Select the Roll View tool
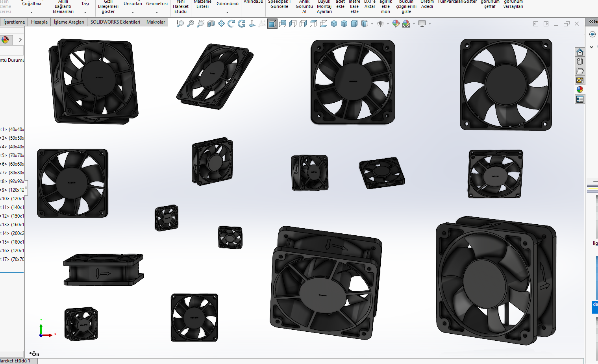This screenshot has height=364, width=598. [x=242, y=24]
